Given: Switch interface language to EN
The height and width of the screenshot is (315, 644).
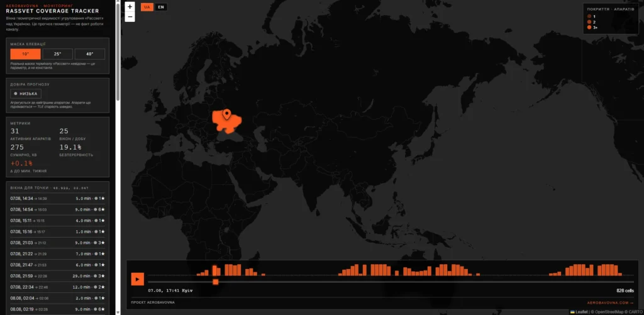Looking at the screenshot, I should tap(161, 7).
